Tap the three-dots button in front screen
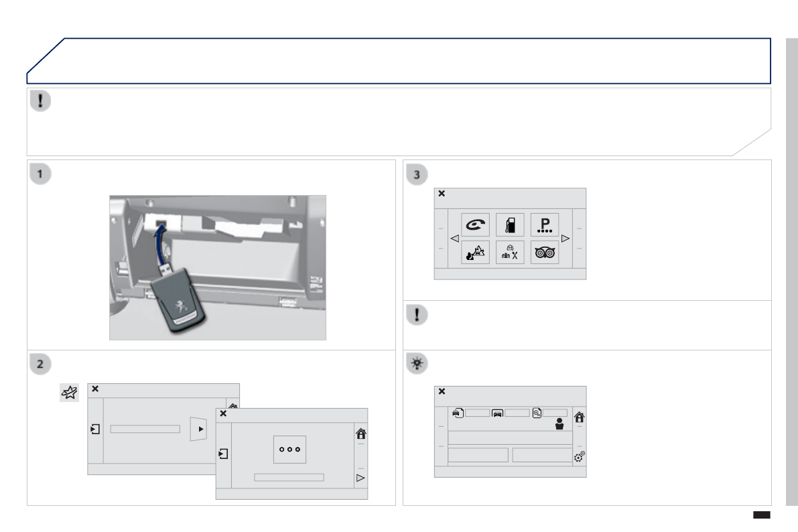 coord(289,450)
